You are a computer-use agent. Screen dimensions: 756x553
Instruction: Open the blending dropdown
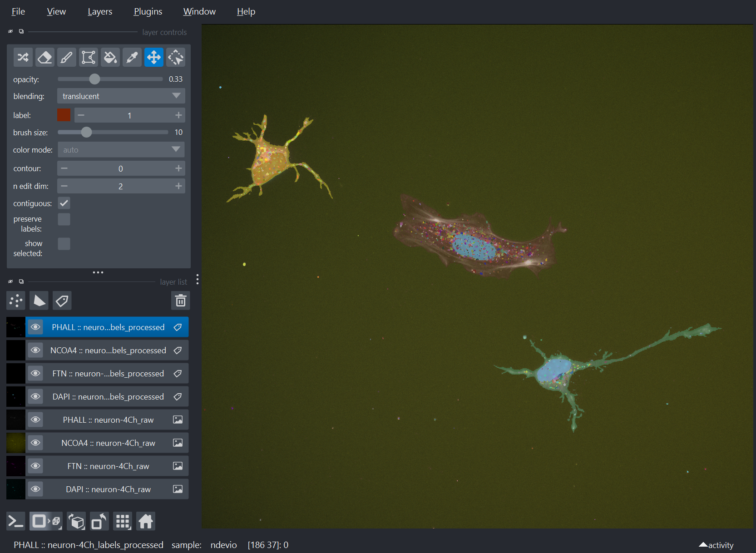tap(121, 96)
